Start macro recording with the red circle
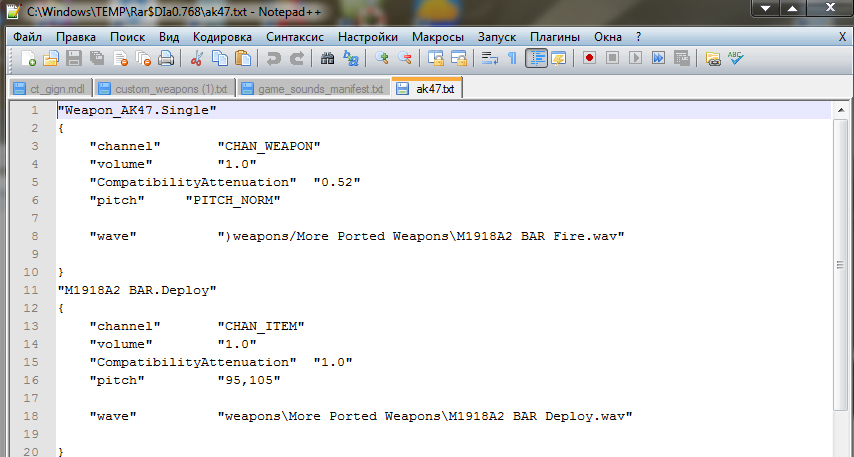Viewport: 854px width, 457px height. tap(589, 58)
